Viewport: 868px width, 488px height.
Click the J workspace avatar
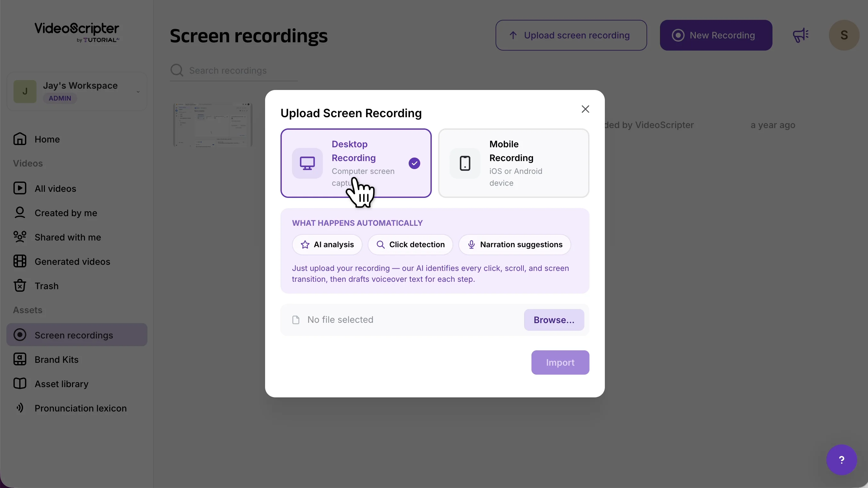point(25,92)
